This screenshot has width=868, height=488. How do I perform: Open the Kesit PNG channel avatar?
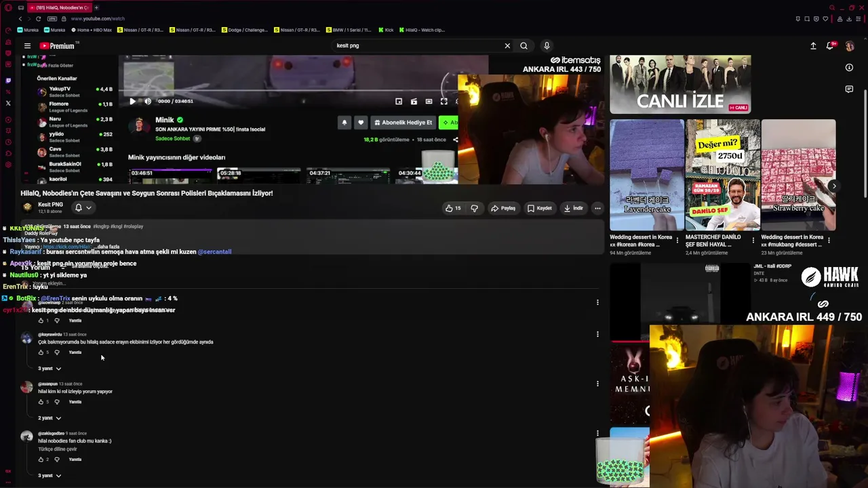[x=27, y=207]
